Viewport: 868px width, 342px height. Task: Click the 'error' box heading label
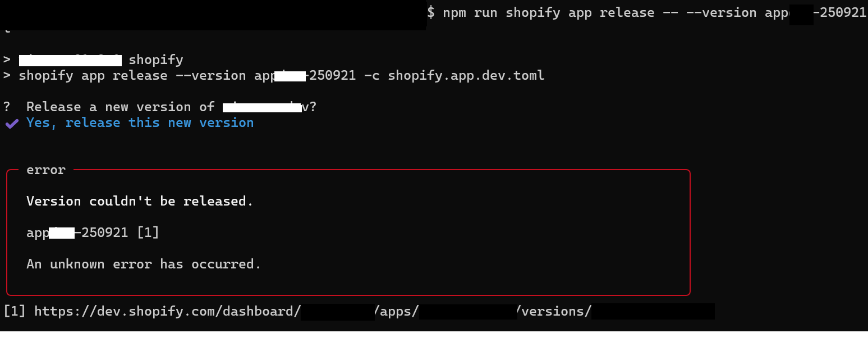[x=46, y=170]
